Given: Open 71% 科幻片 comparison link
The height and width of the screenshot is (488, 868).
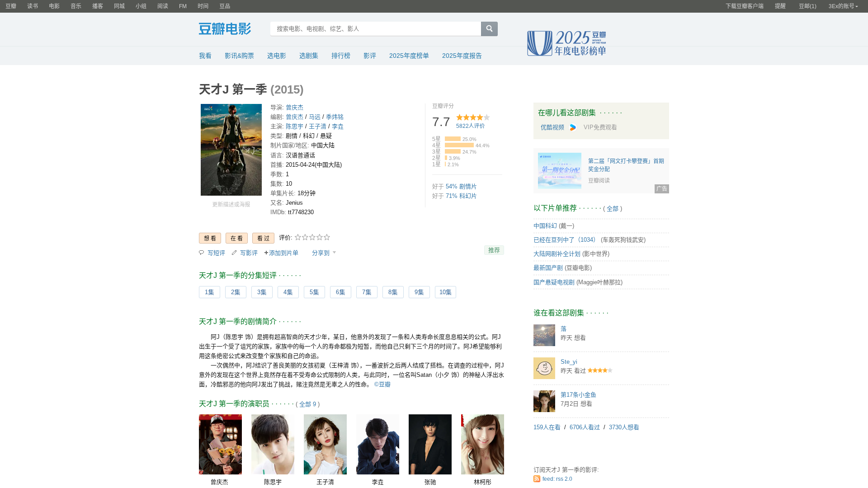Looking at the screenshot, I should coord(461,196).
